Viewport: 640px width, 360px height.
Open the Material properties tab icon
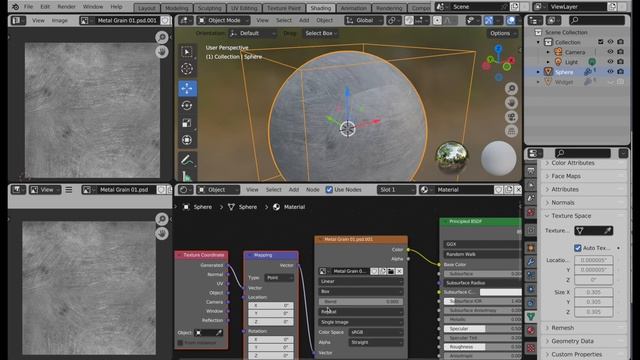click(531, 330)
